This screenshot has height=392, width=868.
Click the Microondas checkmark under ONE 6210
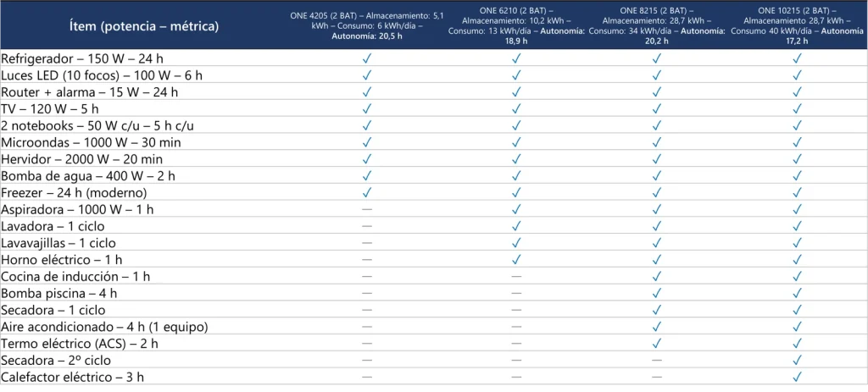pos(516,142)
